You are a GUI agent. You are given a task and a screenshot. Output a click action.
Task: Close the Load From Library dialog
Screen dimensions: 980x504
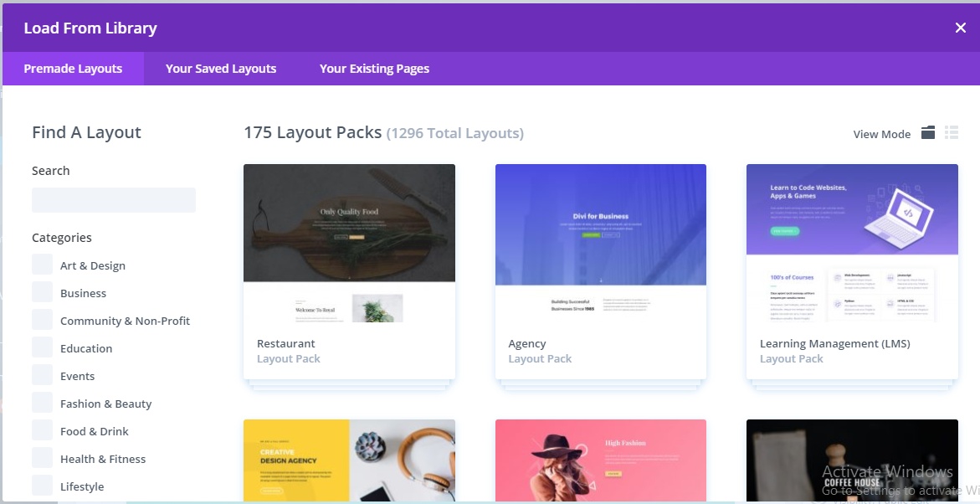click(x=961, y=28)
